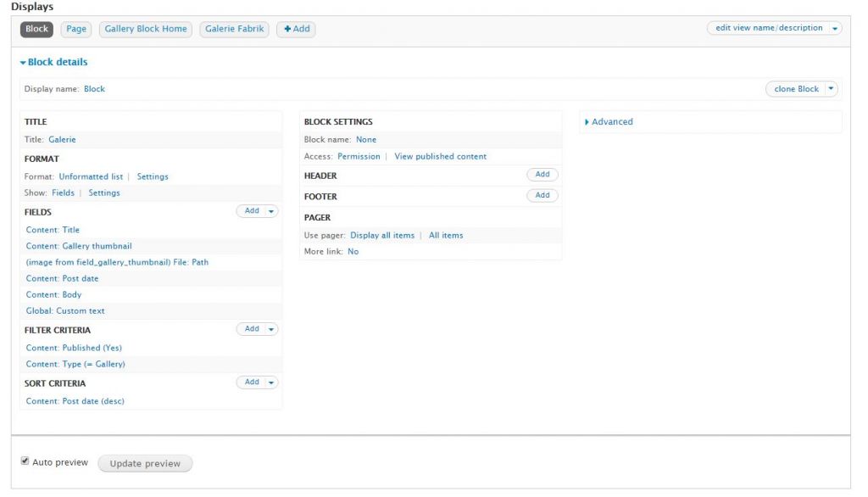The height and width of the screenshot is (497, 868).
Task: Add a footer with the Add button
Action: pos(542,195)
